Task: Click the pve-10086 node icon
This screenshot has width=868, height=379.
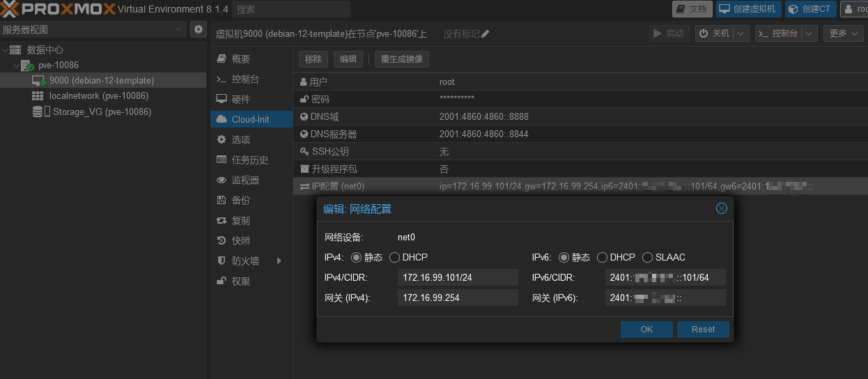Action: [27, 65]
